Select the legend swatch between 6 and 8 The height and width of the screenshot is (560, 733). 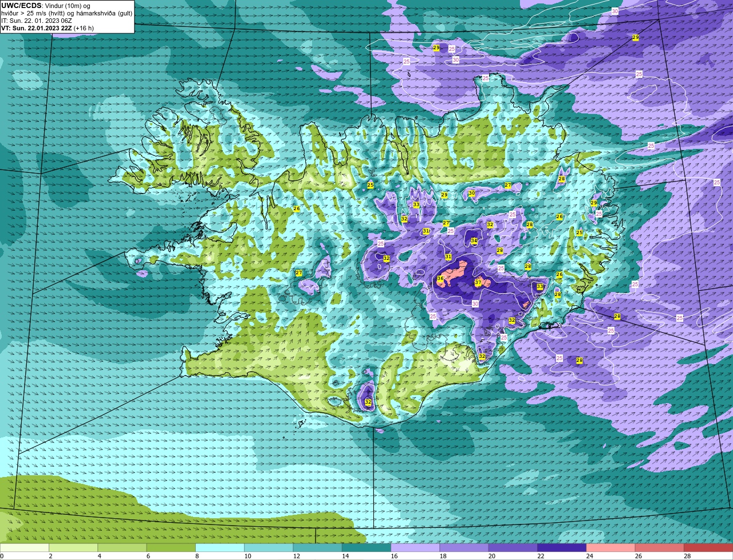[171, 547]
